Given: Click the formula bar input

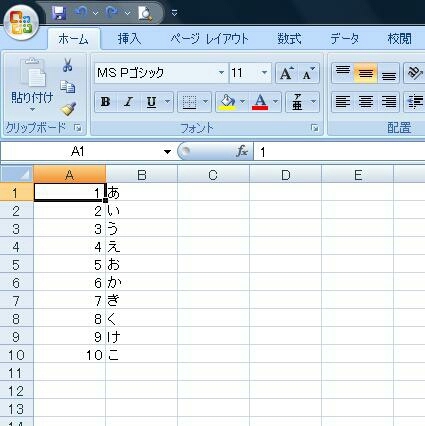Looking at the screenshot, I should click(x=339, y=152).
